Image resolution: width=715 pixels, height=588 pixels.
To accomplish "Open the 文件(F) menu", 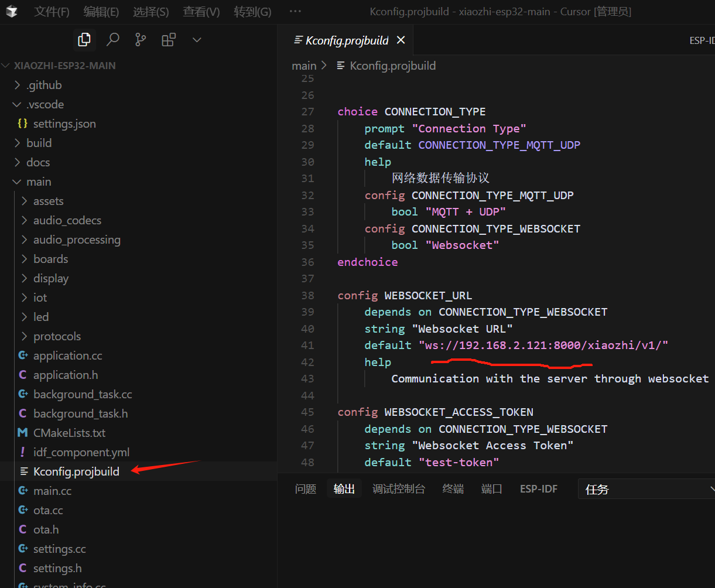I will 52,12.
